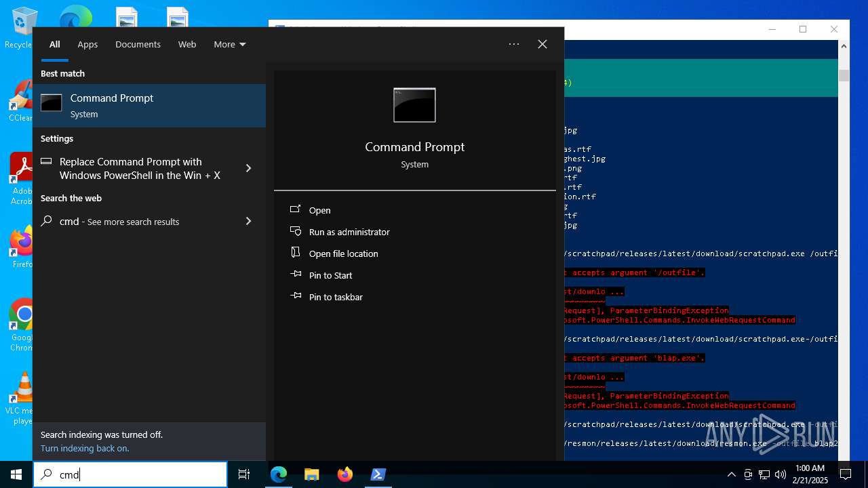The image size is (868, 488).
Task: Open File Explorer from taskbar
Action: 311,474
